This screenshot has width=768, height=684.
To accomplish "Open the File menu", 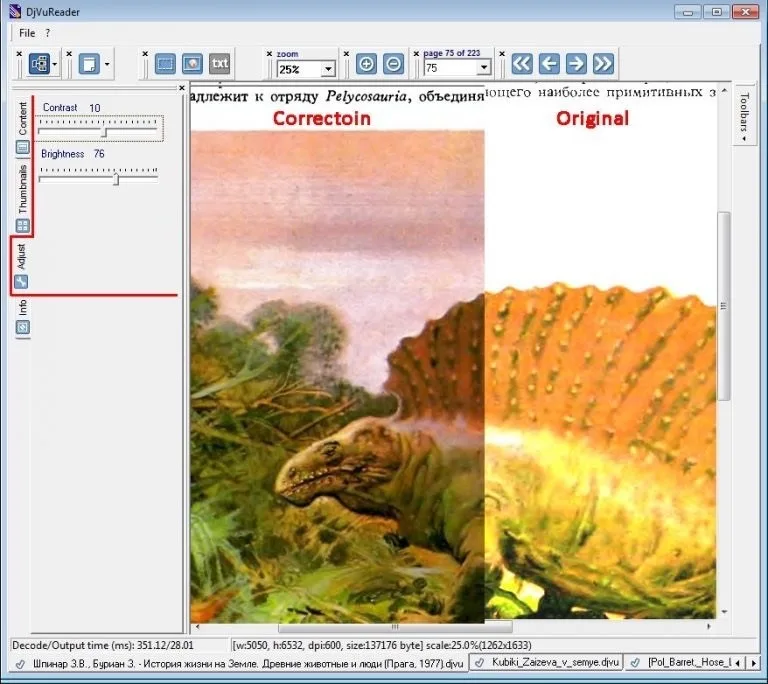I will coord(27,33).
